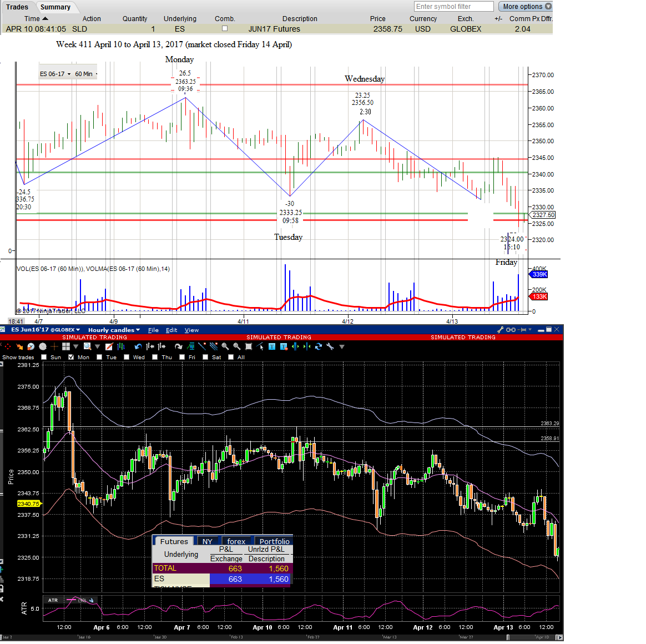
Task: Click inside the symbol filter field
Action: click(x=453, y=7)
